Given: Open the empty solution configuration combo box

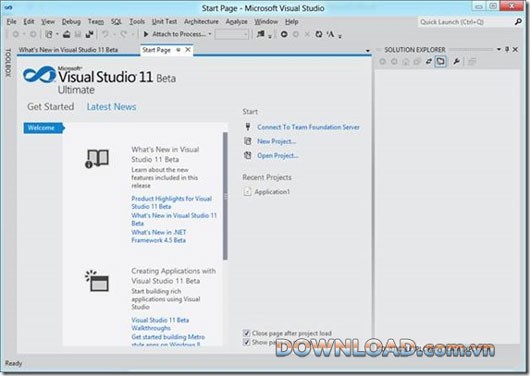Looking at the screenshot, I should (x=232, y=34).
